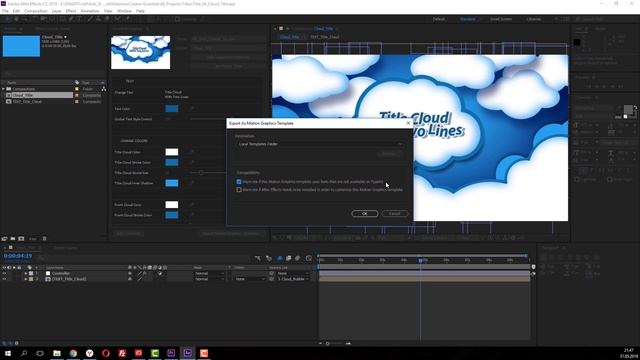Open the File menu
The image size is (640, 360).
point(5,11)
